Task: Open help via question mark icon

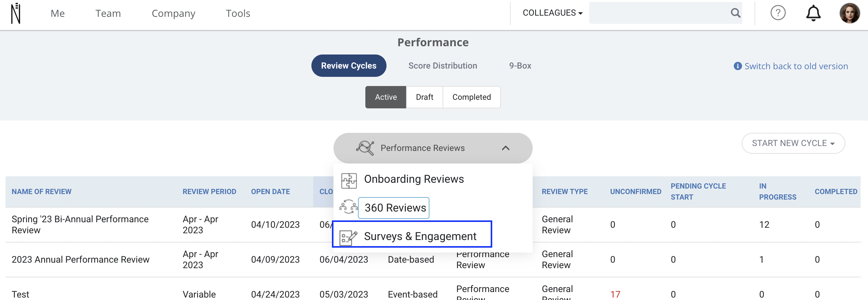Action: click(778, 13)
